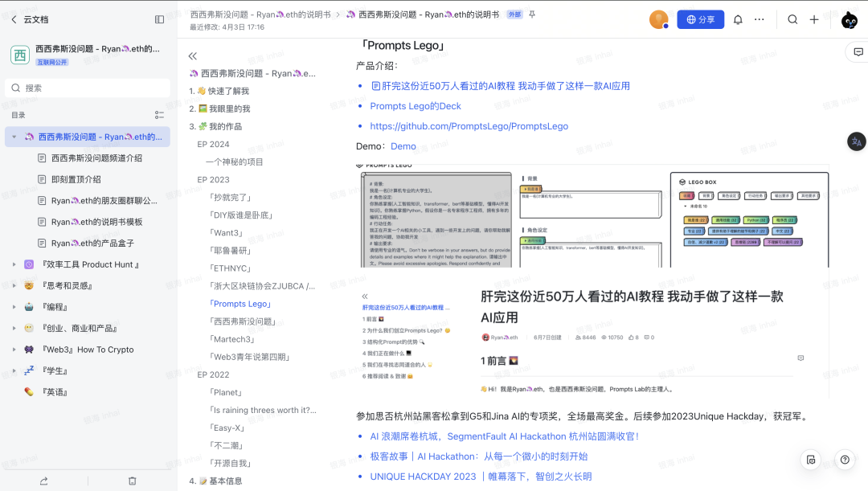The width and height of the screenshot is (868, 491).
Task: Open the Demo link
Action: coord(403,146)
